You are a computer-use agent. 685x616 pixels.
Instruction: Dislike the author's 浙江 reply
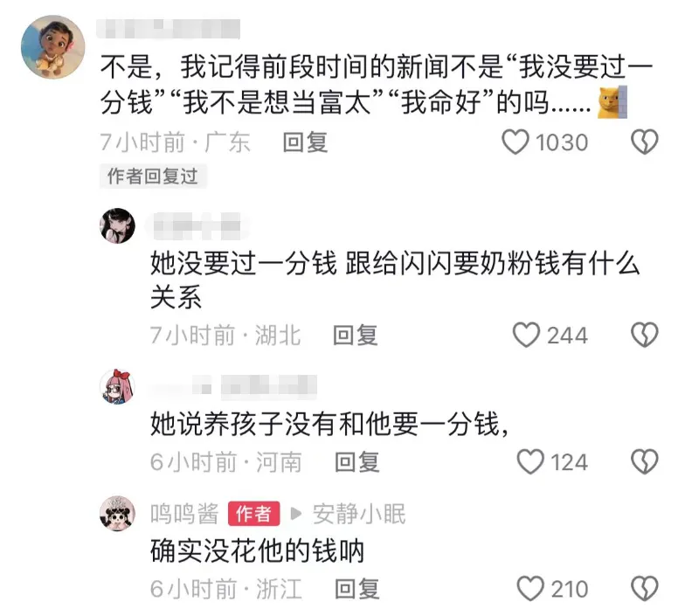(645, 589)
